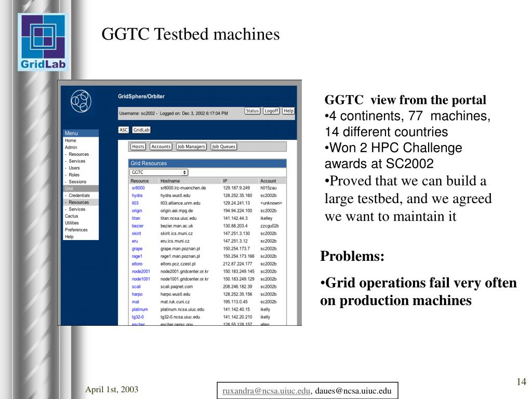Open the eltoro resource link
Viewport: 532px width, 399px height.
tap(137, 264)
